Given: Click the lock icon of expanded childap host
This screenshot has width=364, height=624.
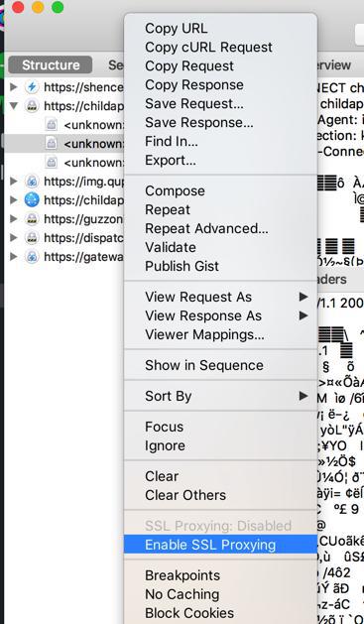Looking at the screenshot, I should coord(32,106).
